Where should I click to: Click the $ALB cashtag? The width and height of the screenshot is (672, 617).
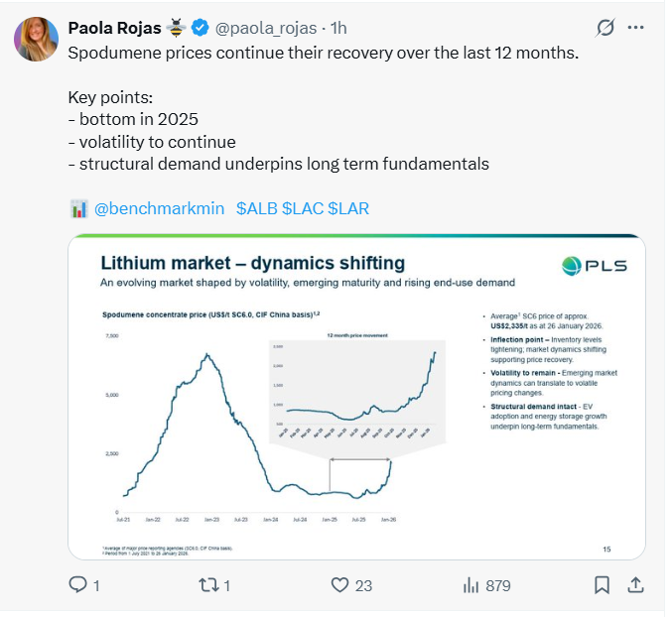(x=257, y=208)
